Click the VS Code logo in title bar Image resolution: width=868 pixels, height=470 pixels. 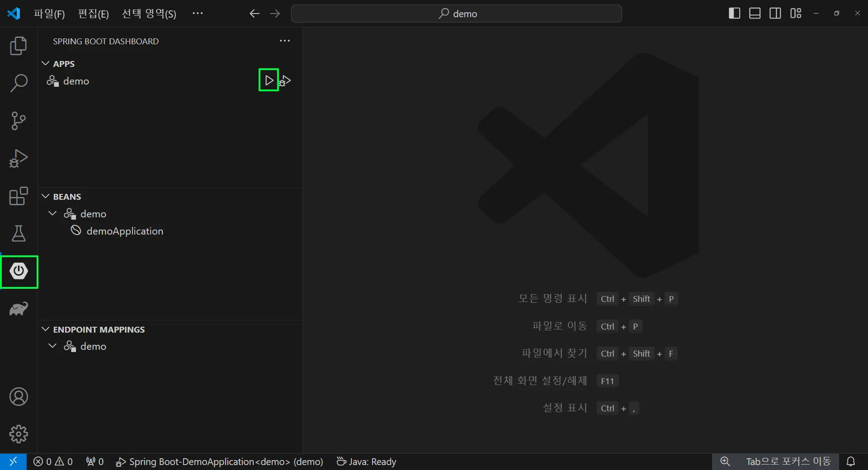[x=14, y=14]
